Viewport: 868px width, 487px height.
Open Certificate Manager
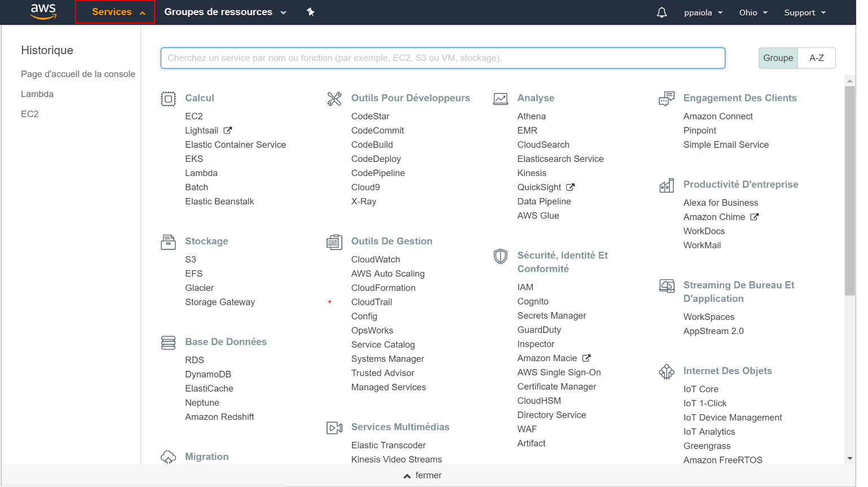click(x=557, y=387)
